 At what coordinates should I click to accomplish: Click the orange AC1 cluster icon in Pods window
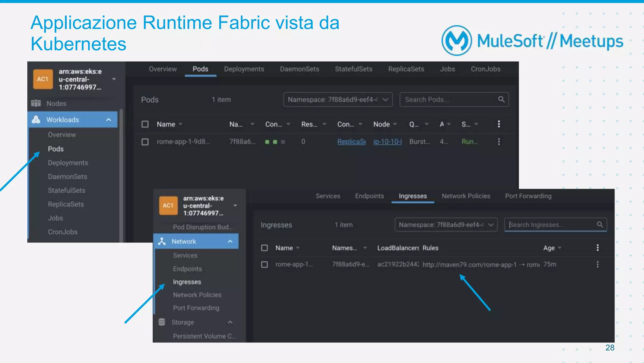pyautogui.click(x=43, y=79)
